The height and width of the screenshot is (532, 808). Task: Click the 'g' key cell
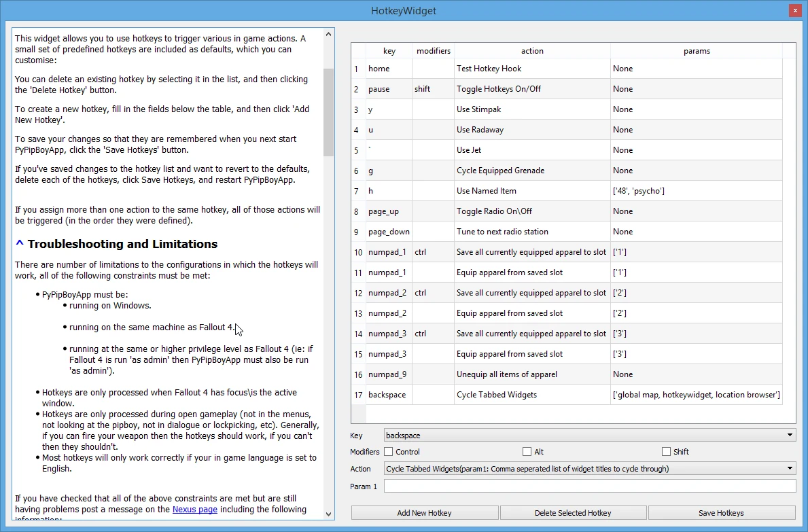(x=389, y=171)
